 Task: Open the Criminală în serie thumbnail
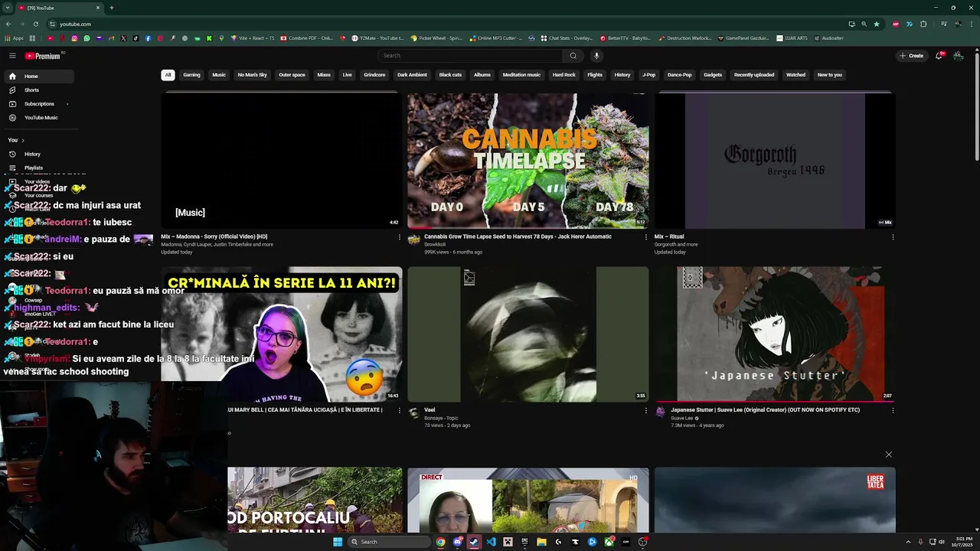[x=281, y=334]
